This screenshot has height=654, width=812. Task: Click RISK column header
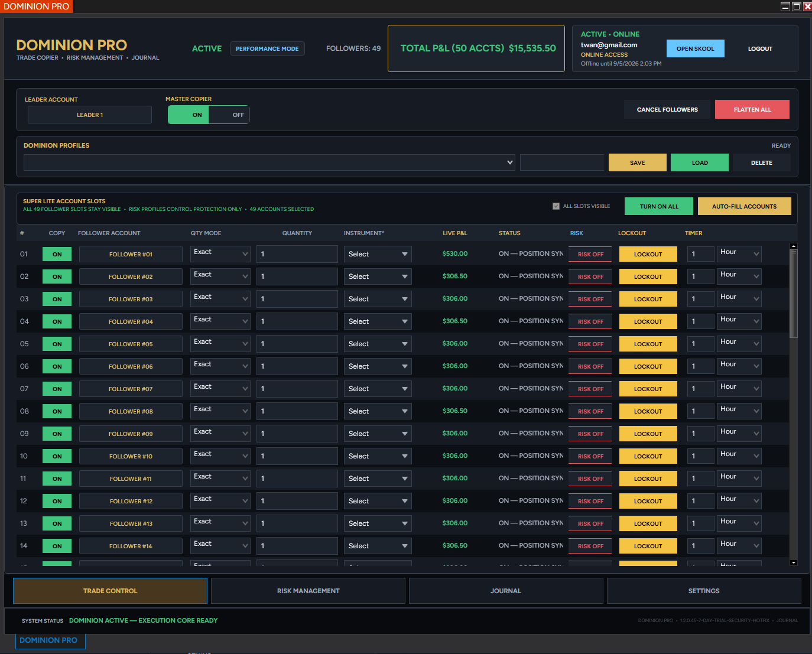[x=576, y=233]
